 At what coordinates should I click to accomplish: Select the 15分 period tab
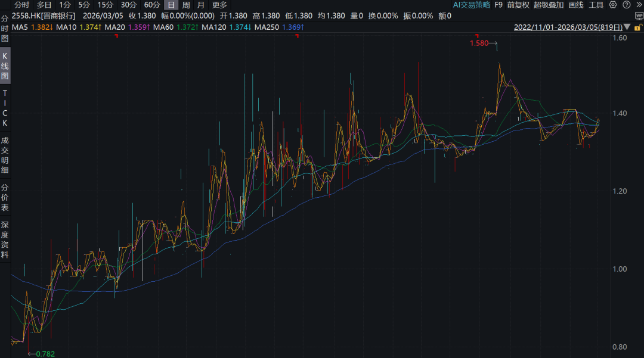tap(105, 5)
